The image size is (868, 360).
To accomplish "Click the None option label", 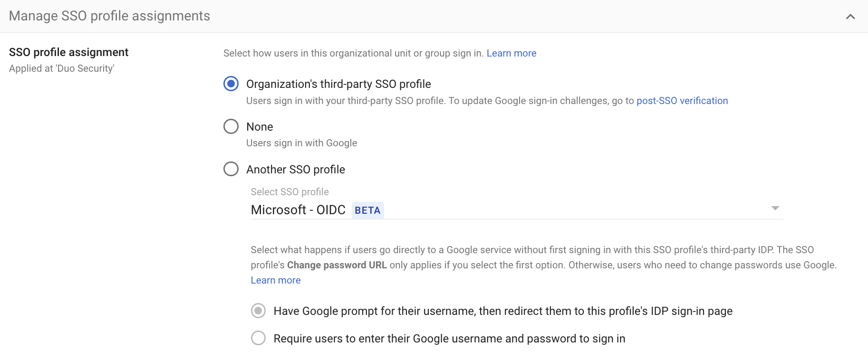I will tap(260, 127).
